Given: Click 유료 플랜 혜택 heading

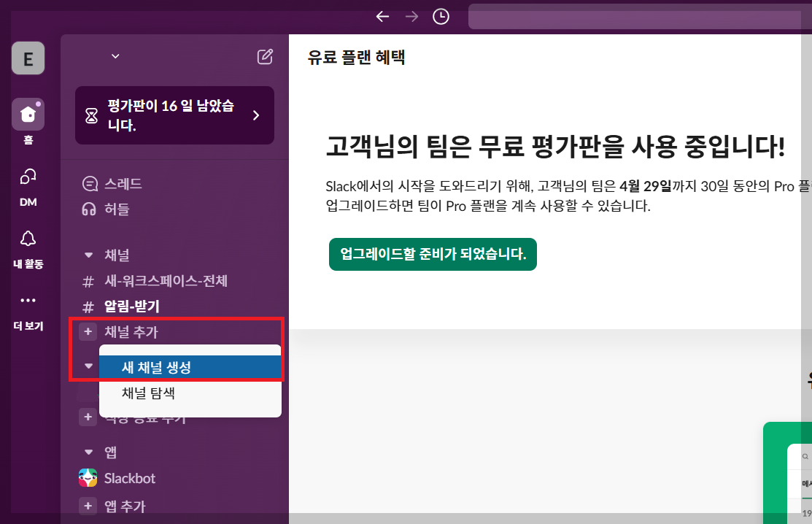Looking at the screenshot, I should (356, 57).
